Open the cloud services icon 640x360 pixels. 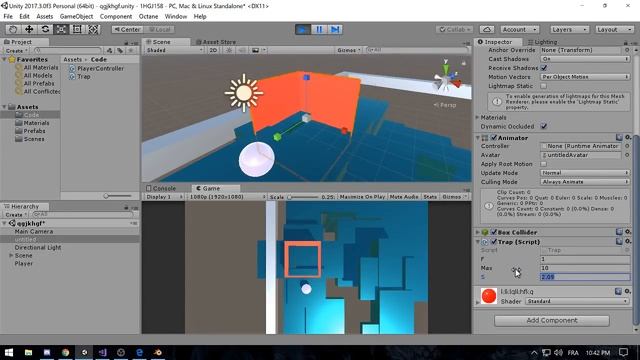coord(487,29)
